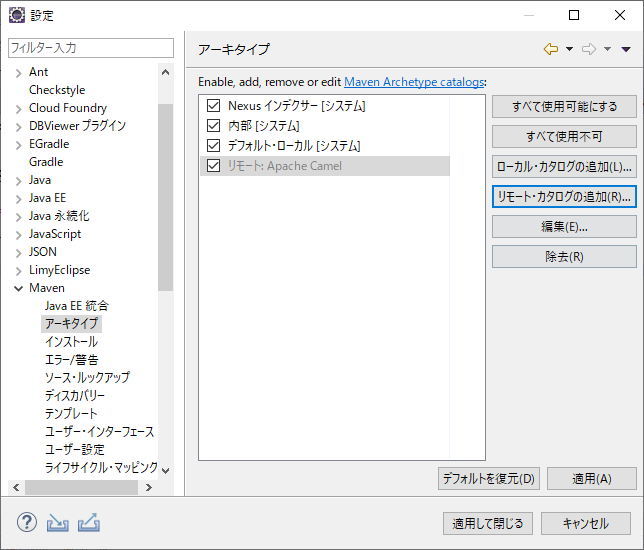Maximize the 設定 dialog window
Viewport: 644px width, 550px height.
click(574, 15)
